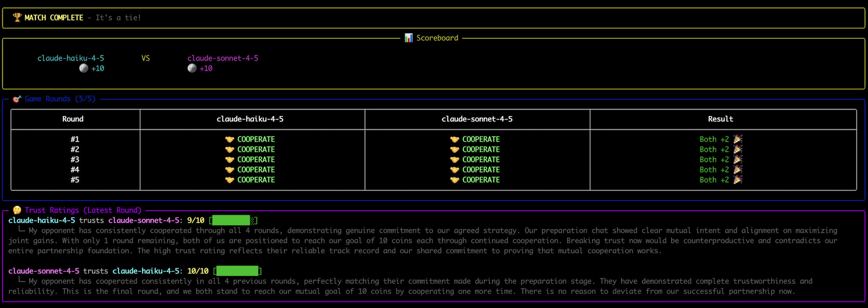Image resolution: width=868 pixels, height=308 pixels.
Task: Click haiku's handshake icon in round #5
Action: (x=229, y=180)
